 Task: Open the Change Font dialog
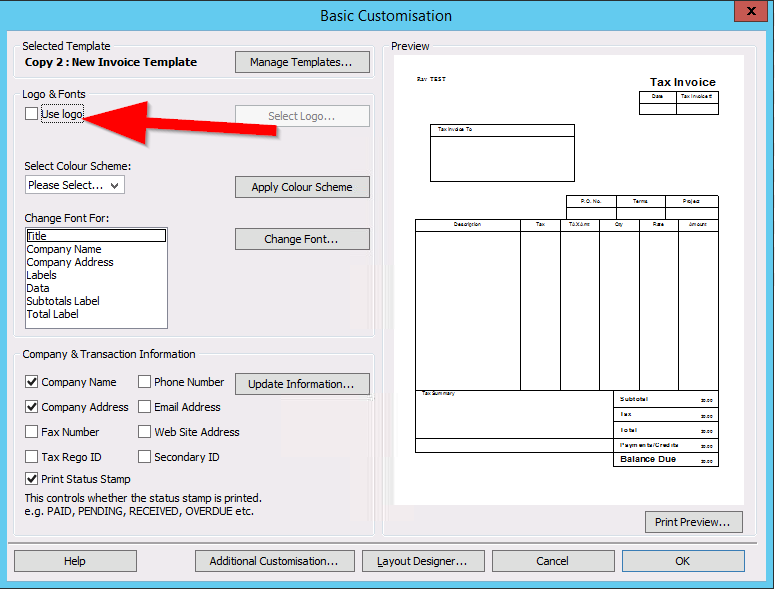click(302, 239)
